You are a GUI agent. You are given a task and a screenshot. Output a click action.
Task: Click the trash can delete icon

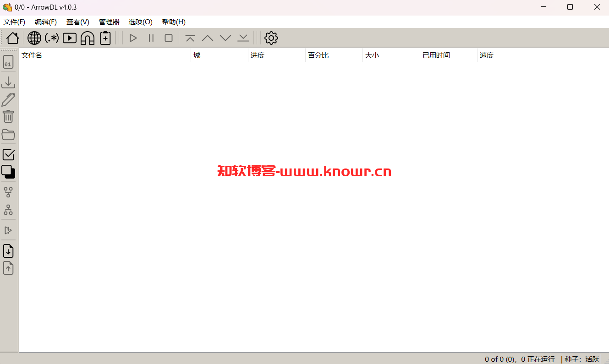pos(8,116)
